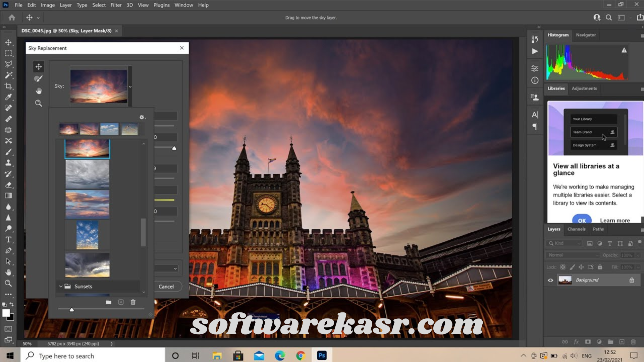Open the Sky preset dropdown arrow

click(x=130, y=86)
